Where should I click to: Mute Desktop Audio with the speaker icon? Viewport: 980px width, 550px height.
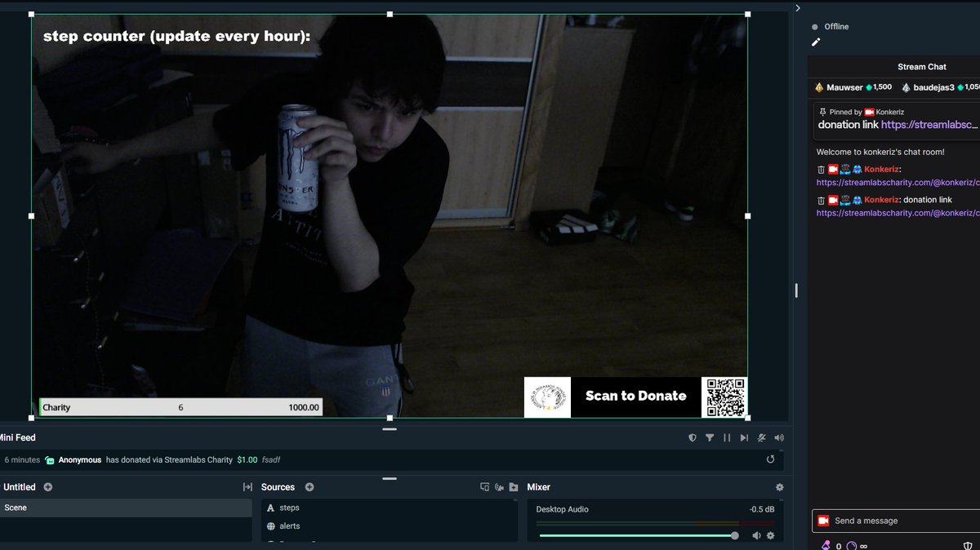[756, 535]
